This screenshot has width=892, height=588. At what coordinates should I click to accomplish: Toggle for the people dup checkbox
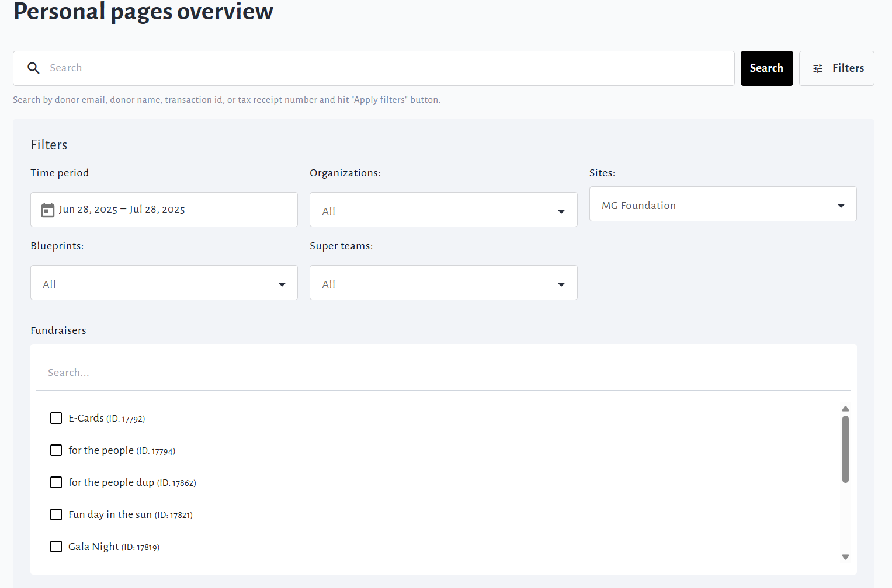[x=56, y=482]
